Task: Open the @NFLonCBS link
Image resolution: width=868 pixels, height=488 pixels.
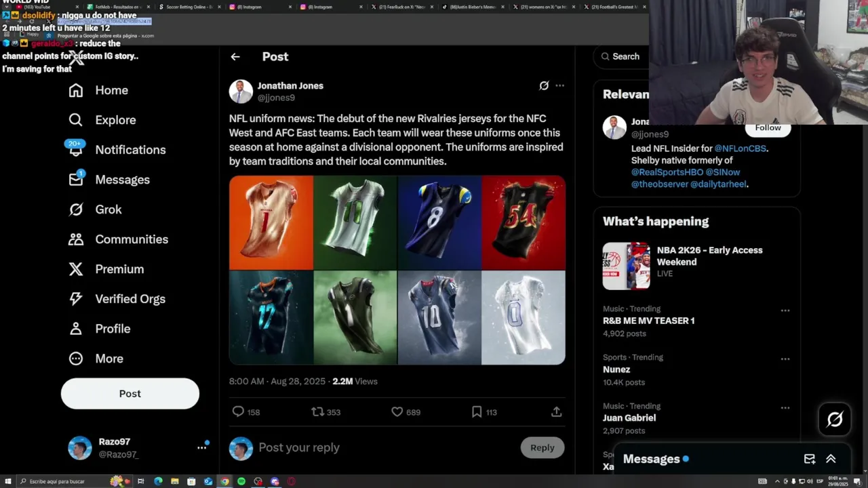Action: (740, 148)
